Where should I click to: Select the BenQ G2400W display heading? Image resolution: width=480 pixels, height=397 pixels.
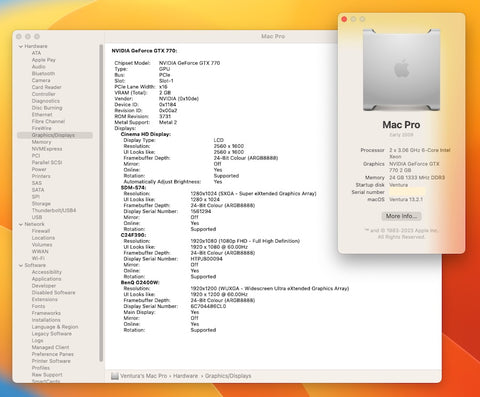[x=140, y=283]
